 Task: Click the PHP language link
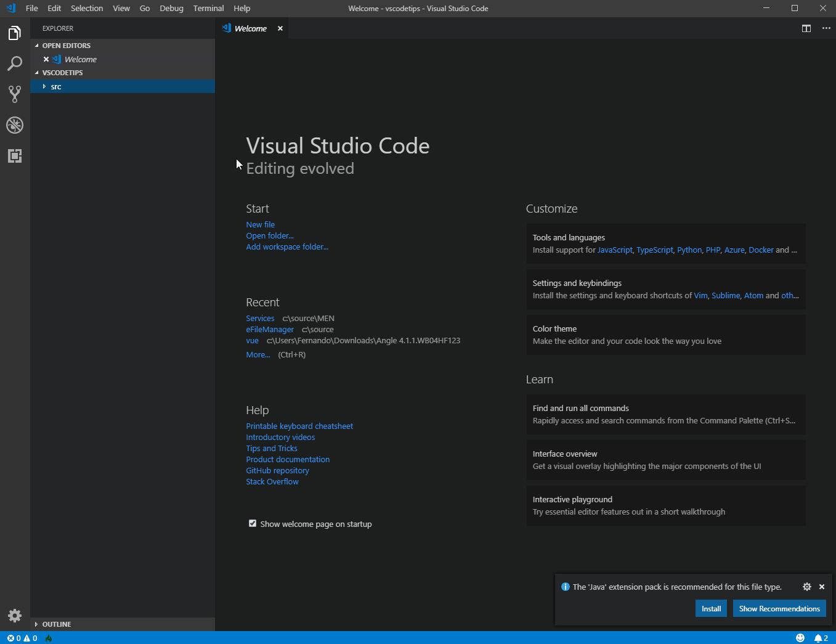click(x=713, y=250)
